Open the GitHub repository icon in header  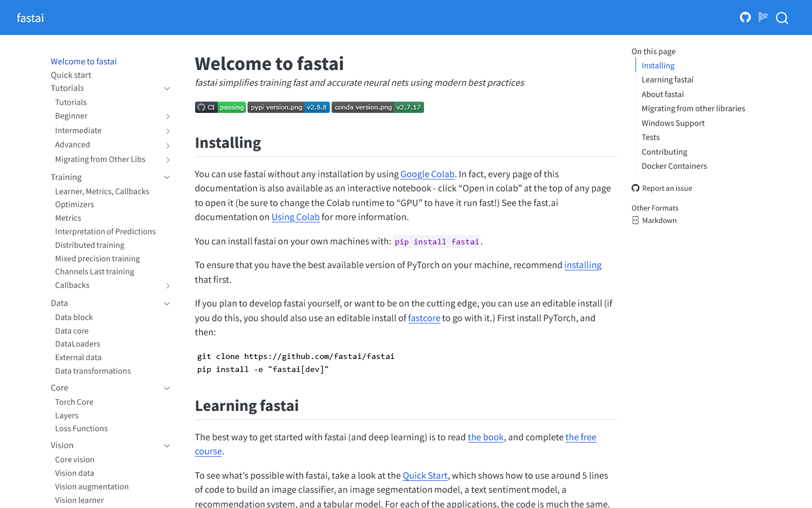[745, 17]
